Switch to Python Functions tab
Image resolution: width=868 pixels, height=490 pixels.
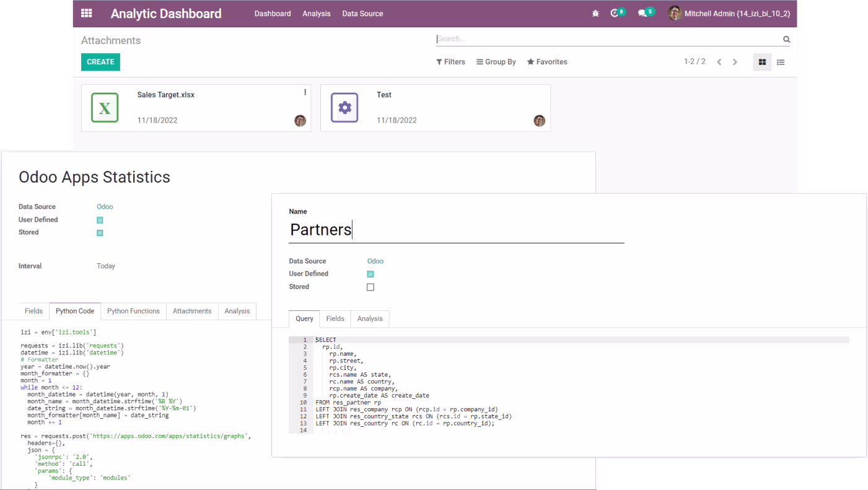tap(133, 311)
